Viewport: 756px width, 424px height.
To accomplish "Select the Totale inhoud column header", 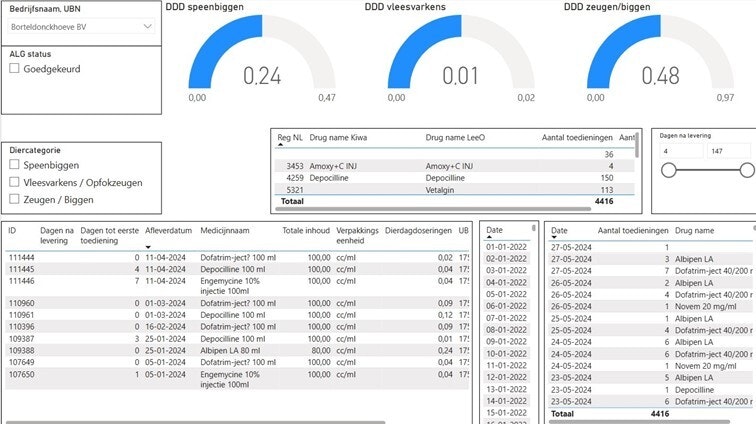I will [x=306, y=230].
